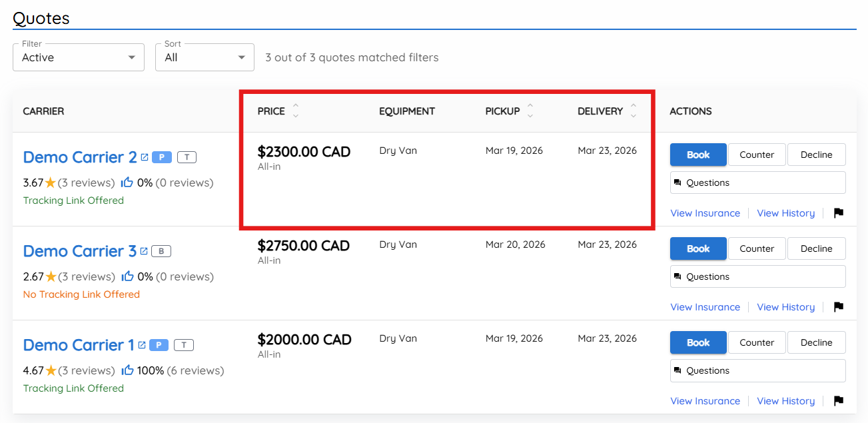This screenshot has width=868, height=423.
Task: Click thumbs-up icon in Demo Carrier 1 row
Action: 127,370
